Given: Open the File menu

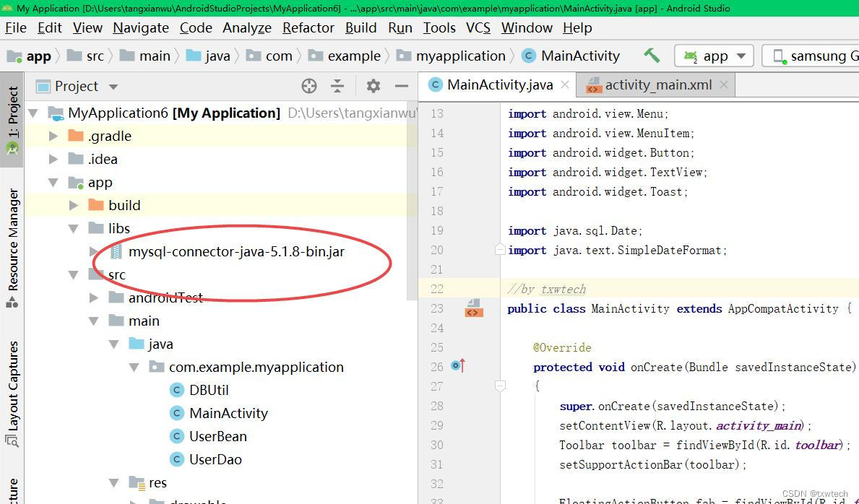Looking at the screenshot, I should click(x=15, y=28).
